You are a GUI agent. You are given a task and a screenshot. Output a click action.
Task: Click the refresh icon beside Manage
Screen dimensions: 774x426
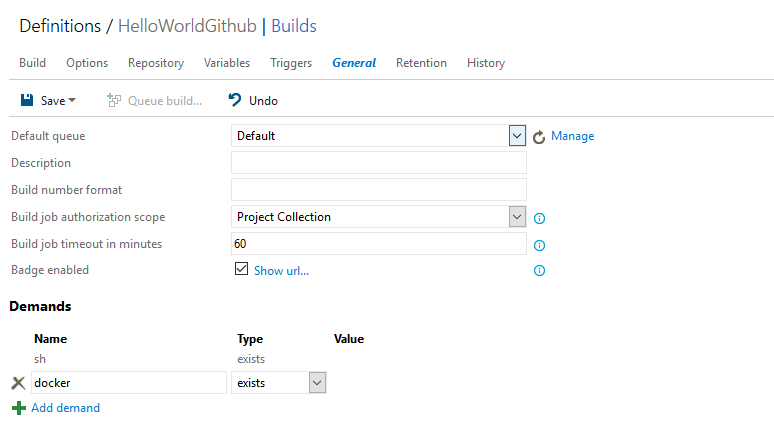point(539,136)
